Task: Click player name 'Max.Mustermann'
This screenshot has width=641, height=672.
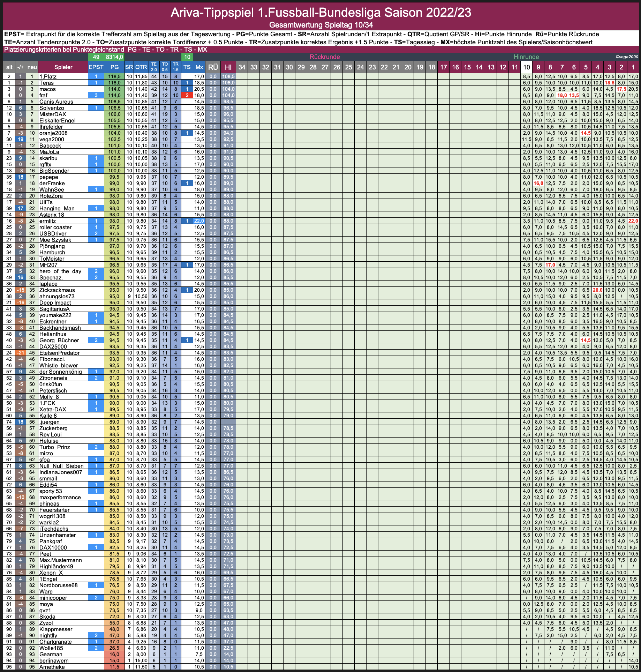Action: pyautogui.click(x=60, y=560)
